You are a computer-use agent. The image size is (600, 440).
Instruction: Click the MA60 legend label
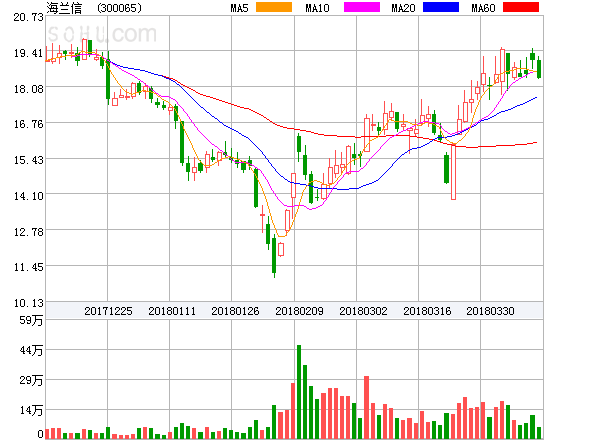pos(483,8)
